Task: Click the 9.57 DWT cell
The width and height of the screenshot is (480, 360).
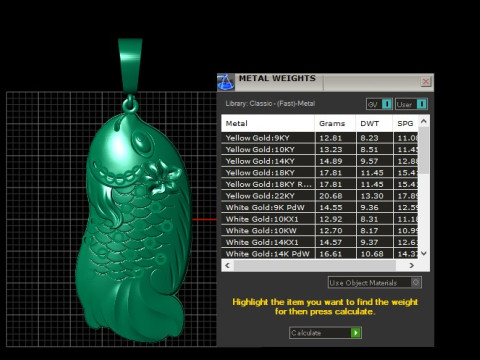Action: tap(375, 161)
